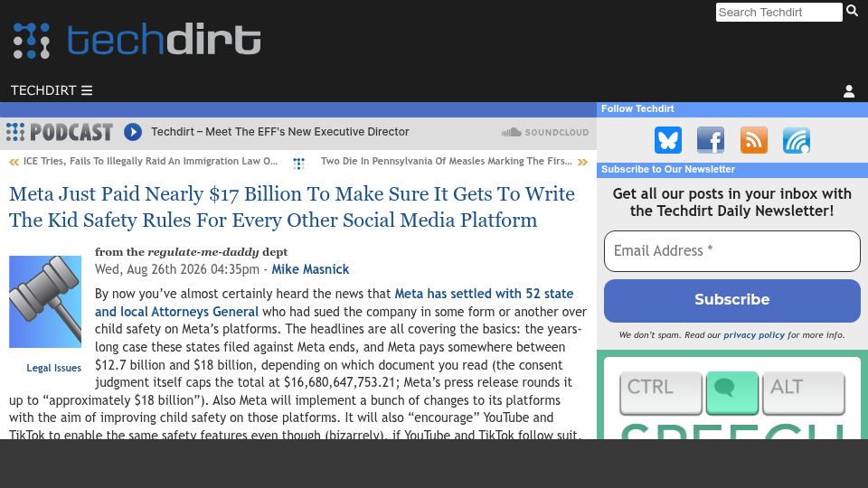Click the newsletter Email Address field
Screen dimensions: 868x488
[731, 251]
